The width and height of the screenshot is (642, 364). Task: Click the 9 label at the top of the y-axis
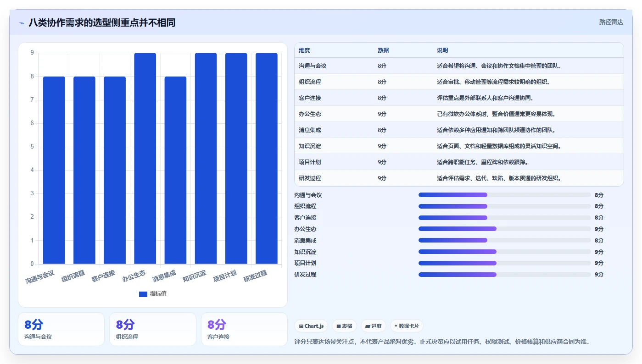pyautogui.click(x=32, y=53)
